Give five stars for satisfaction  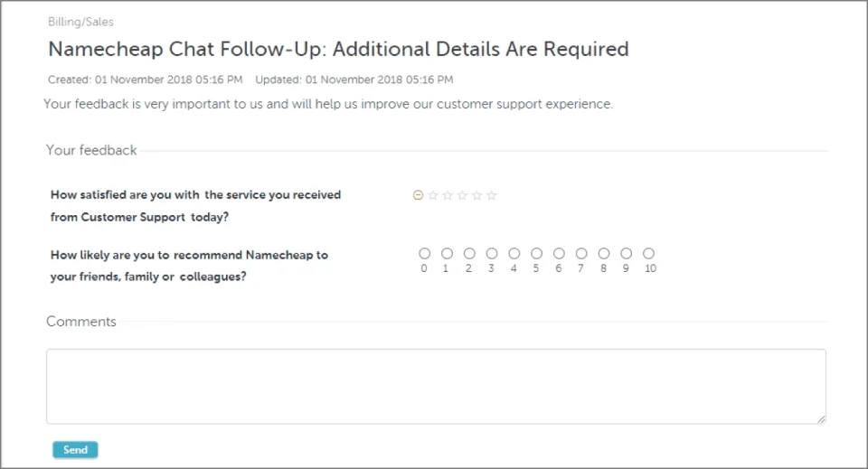click(x=492, y=195)
